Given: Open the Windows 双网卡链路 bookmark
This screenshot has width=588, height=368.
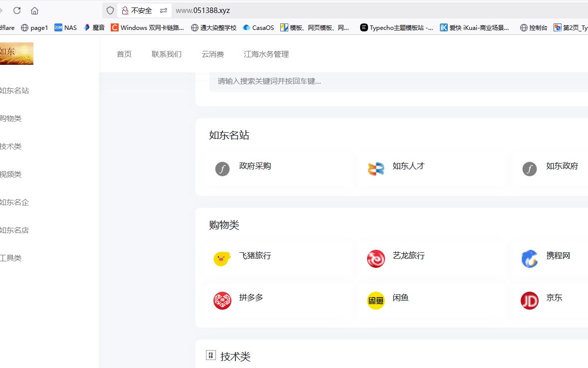Looking at the screenshot, I should [x=148, y=28].
